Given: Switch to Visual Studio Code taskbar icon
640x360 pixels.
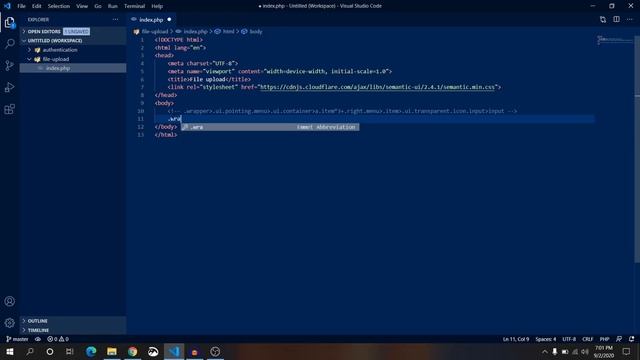Looking at the screenshot, I should (174, 351).
